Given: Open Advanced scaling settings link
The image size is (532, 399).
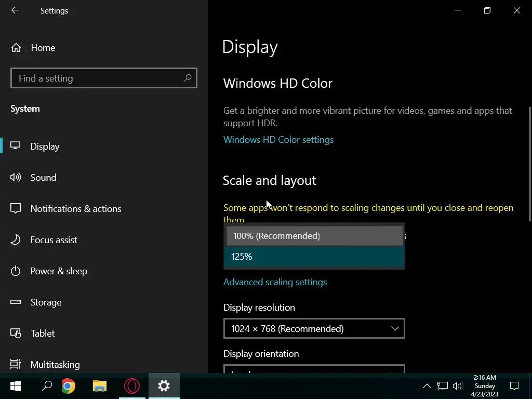Looking at the screenshot, I should [275, 282].
